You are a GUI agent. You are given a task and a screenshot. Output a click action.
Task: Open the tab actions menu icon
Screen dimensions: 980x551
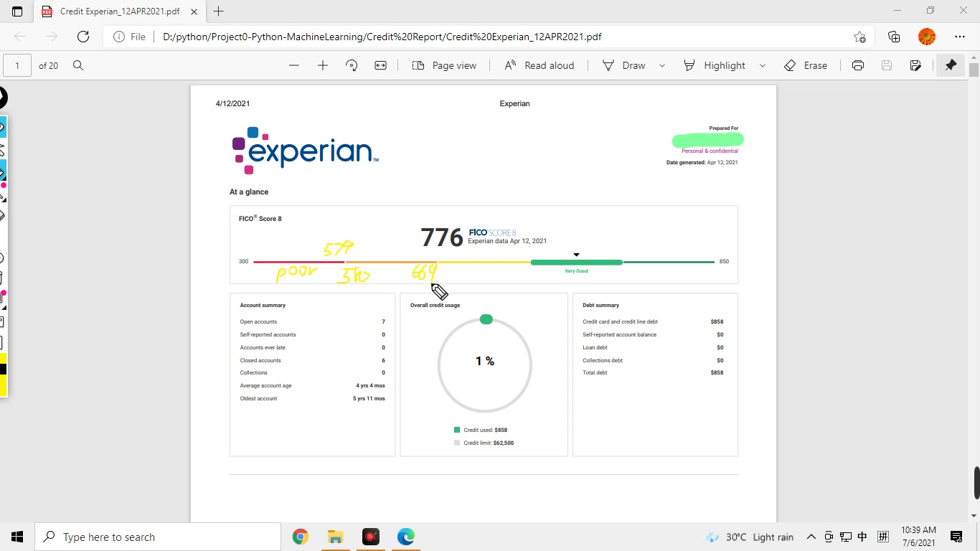click(x=17, y=11)
